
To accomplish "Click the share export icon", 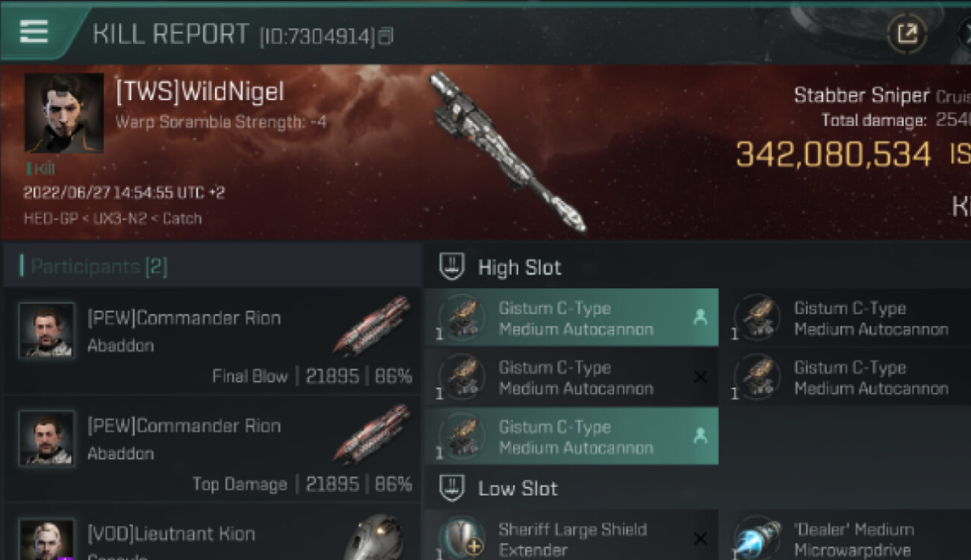I will pyautogui.click(x=907, y=34).
